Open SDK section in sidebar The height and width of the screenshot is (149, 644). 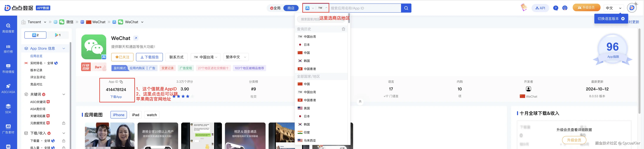click(x=8, y=109)
